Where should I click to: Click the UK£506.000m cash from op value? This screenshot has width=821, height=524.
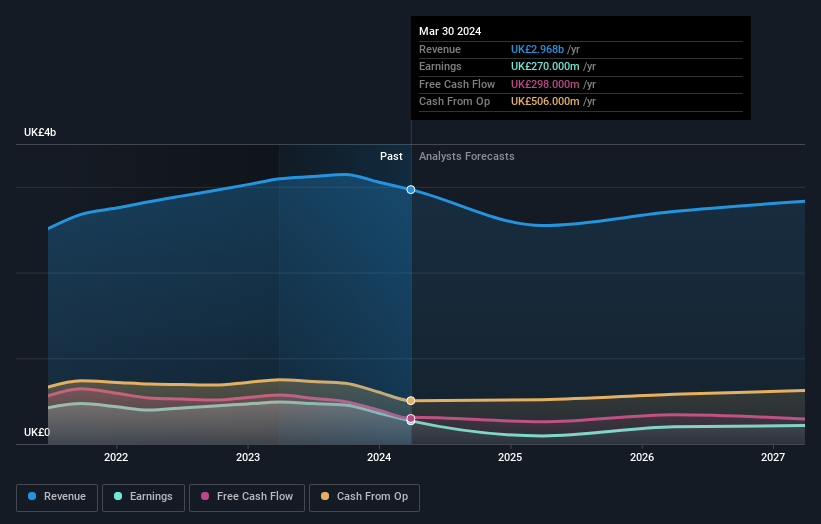coord(545,102)
